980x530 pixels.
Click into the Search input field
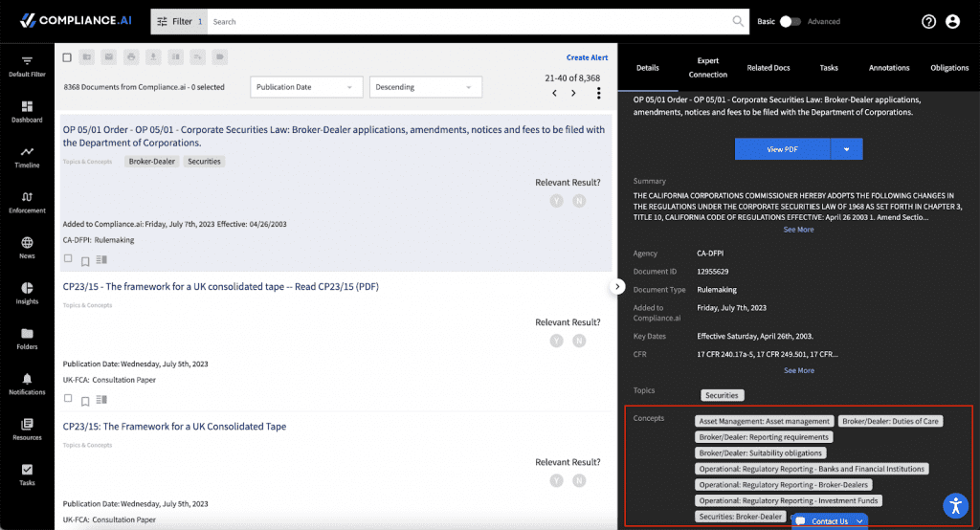coord(469,22)
